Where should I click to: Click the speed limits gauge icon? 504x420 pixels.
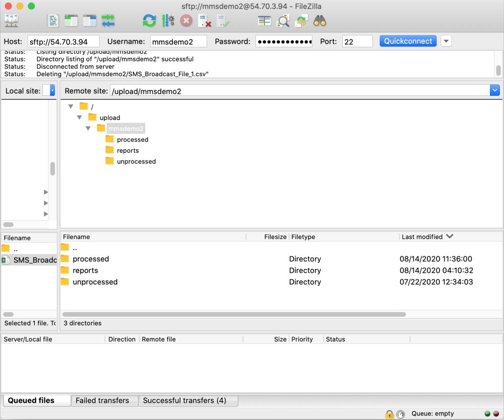(x=401, y=414)
